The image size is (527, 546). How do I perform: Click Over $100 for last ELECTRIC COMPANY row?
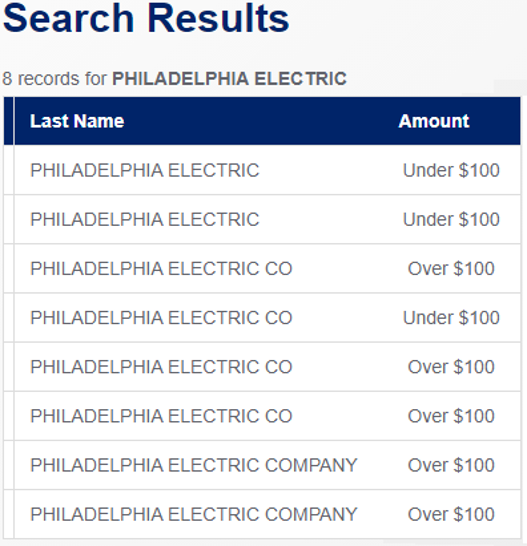coord(451,514)
